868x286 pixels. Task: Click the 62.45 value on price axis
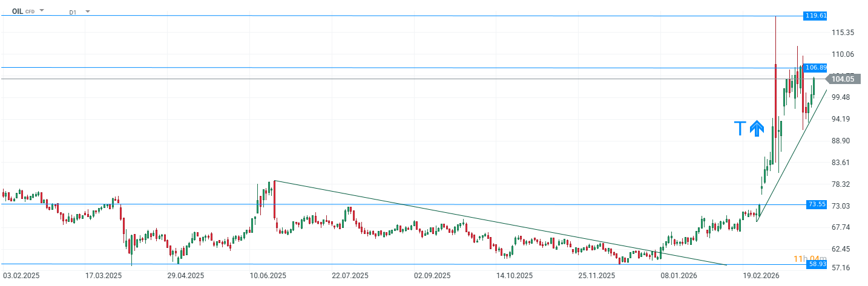[x=842, y=249]
